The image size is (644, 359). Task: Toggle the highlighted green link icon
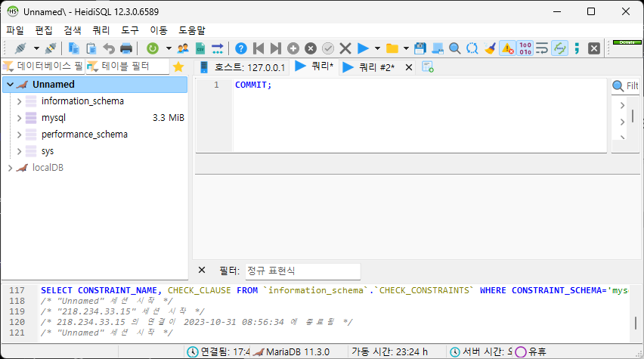click(x=560, y=48)
